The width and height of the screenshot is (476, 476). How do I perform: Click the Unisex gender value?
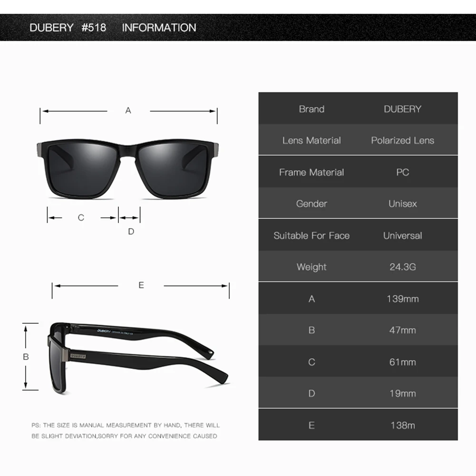[x=403, y=204]
